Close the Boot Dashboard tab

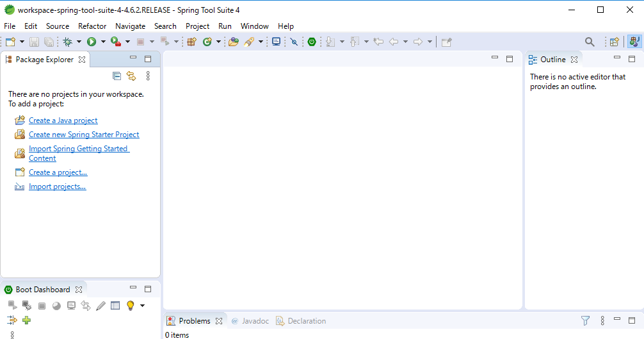[x=79, y=290]
